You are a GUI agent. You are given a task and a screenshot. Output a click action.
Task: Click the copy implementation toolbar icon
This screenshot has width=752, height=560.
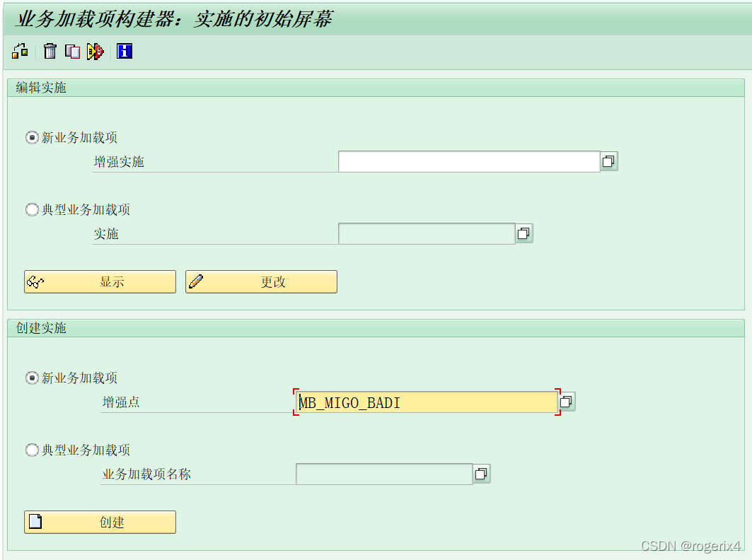(72, 51)
